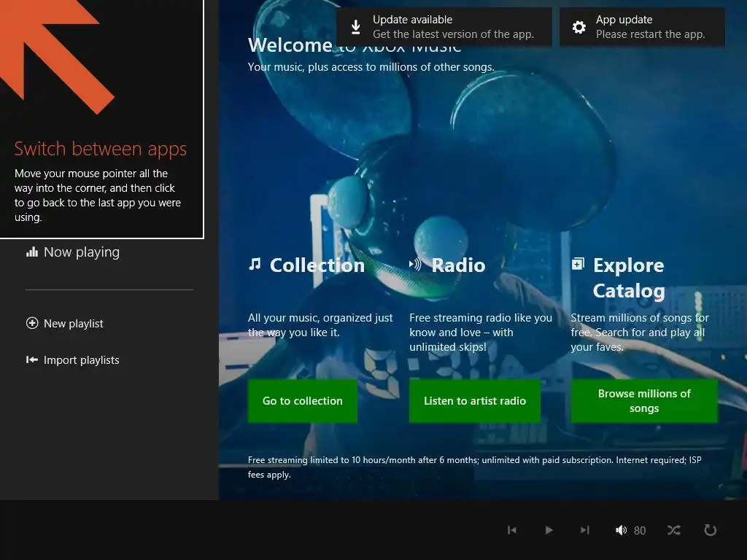Click 'Free streaming radio like you' description

coord(481,332)
